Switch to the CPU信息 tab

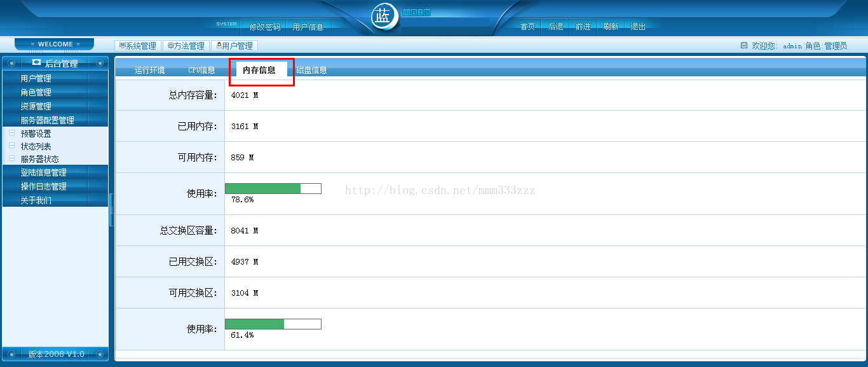201,70
